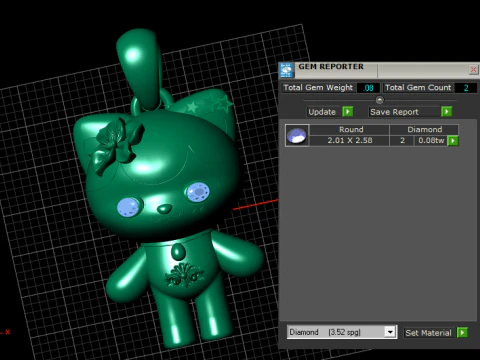Click the Set Material button
The image size is (480, 360).
[x=428, y=333]
